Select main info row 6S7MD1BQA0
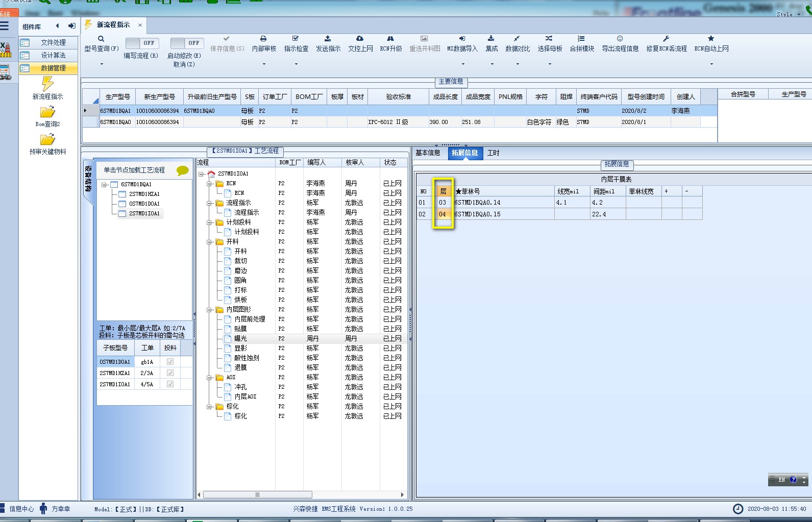 point(400,122)
